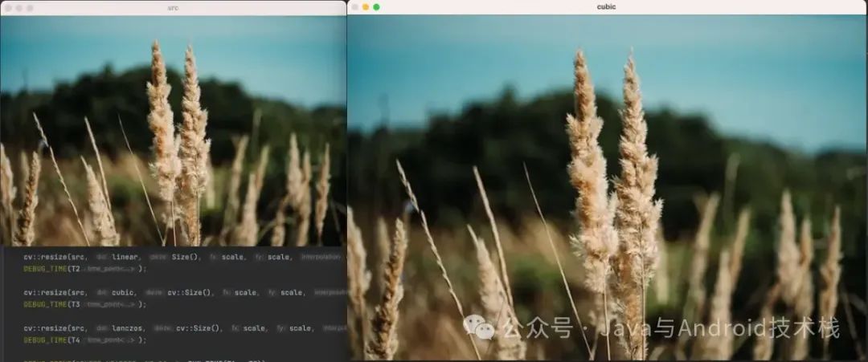The height and width of the screenshot is (362, 868).
Task: Click the src window title text
Action: 173,8
